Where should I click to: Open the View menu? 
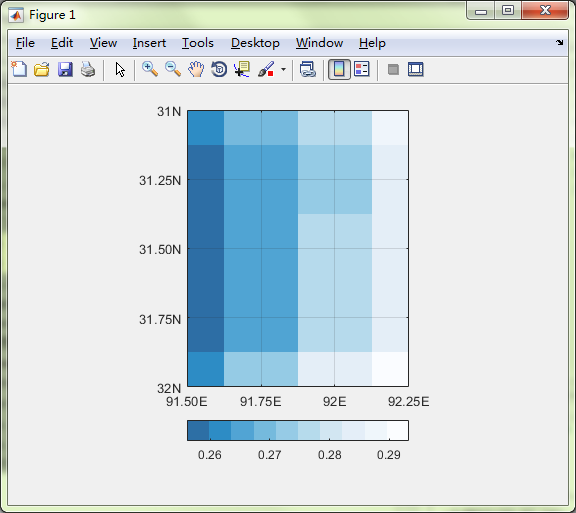[103, 43]
